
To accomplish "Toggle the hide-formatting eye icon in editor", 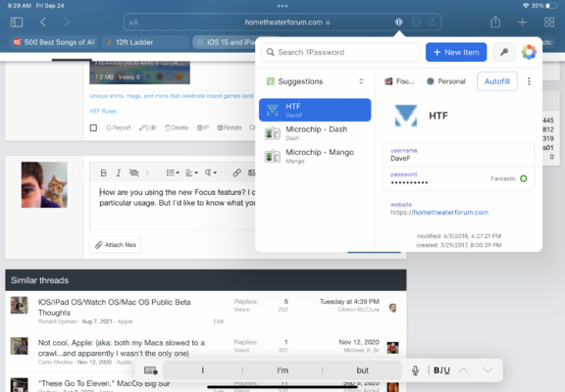I will coord(134,173).
